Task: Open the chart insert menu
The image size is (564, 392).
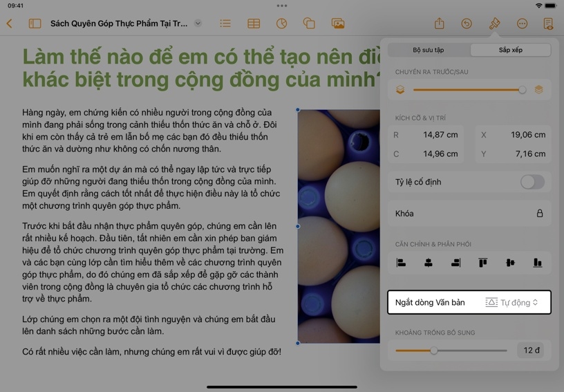Action: point(281,24)
